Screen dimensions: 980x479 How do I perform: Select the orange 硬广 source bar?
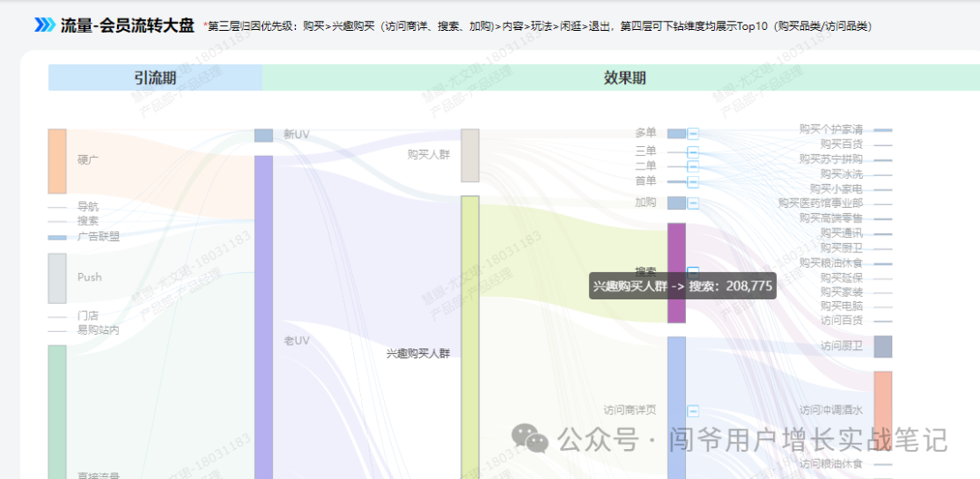pyautogui.click(x=57, y=161)
